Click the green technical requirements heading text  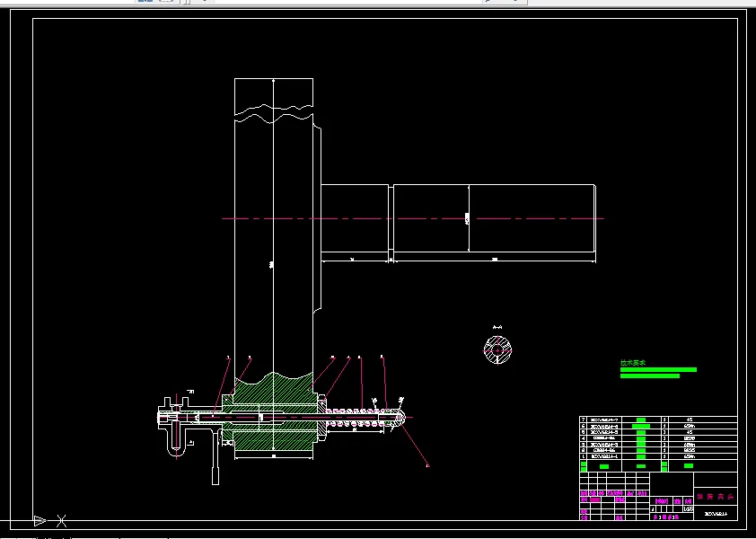point(633,362)
